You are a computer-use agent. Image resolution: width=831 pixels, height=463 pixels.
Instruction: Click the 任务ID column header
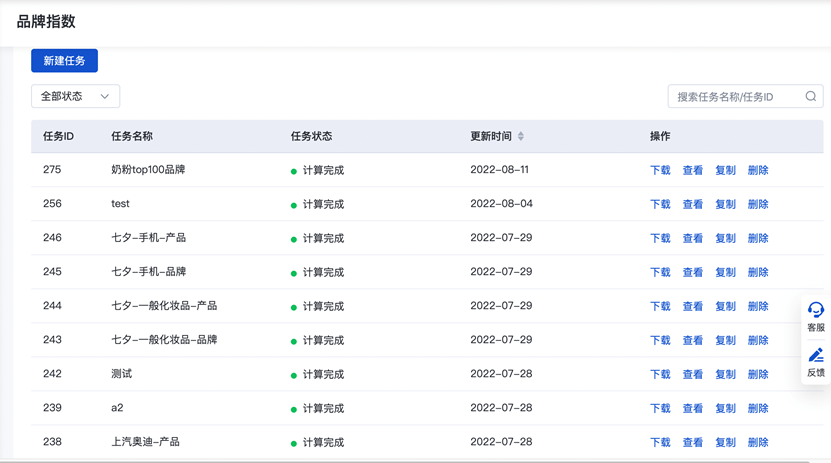(x=58, y=136)
